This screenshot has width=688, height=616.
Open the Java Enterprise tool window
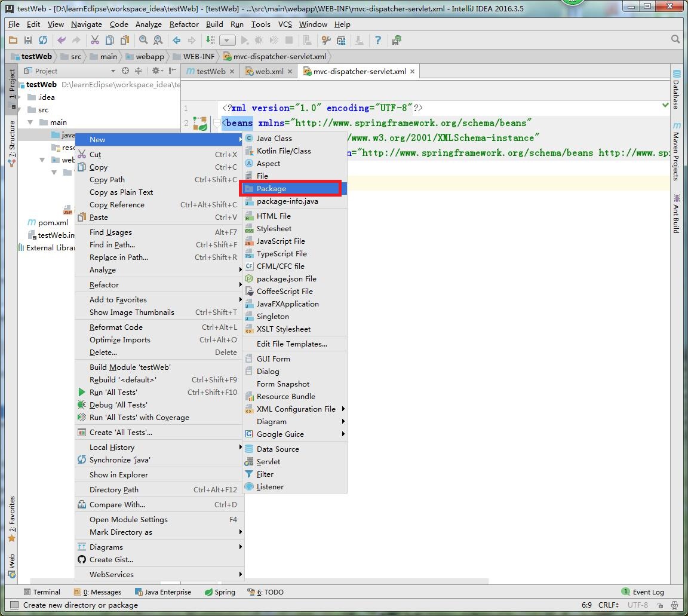point(163,592)
